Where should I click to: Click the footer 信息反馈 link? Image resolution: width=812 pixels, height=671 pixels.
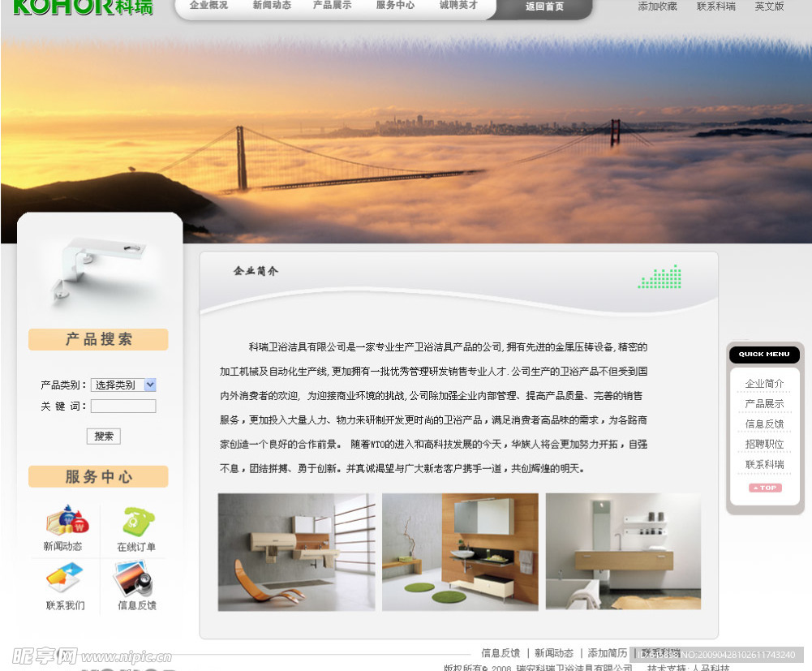(501, 653)
